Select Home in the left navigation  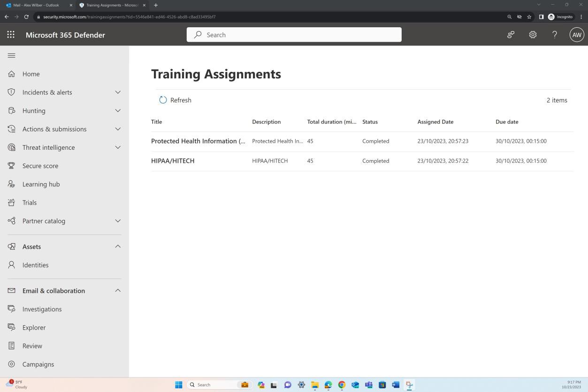[x=31, y=74]
